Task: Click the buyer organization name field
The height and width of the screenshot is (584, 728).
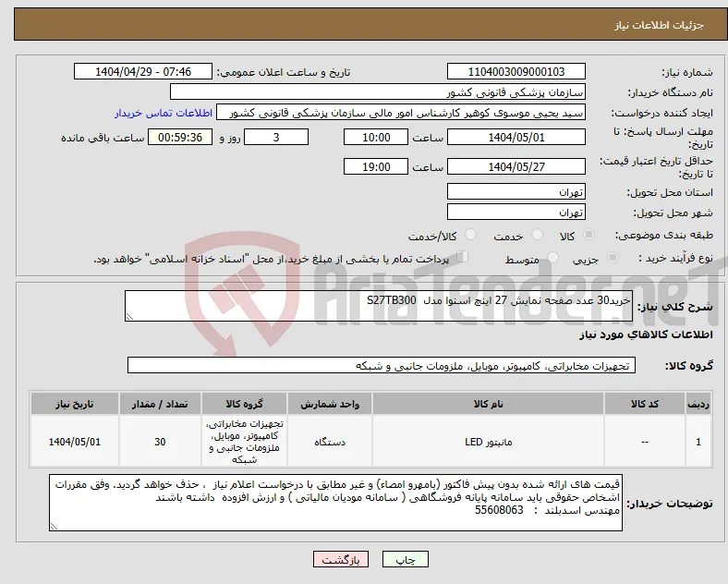Action: [x=378, y=91]
